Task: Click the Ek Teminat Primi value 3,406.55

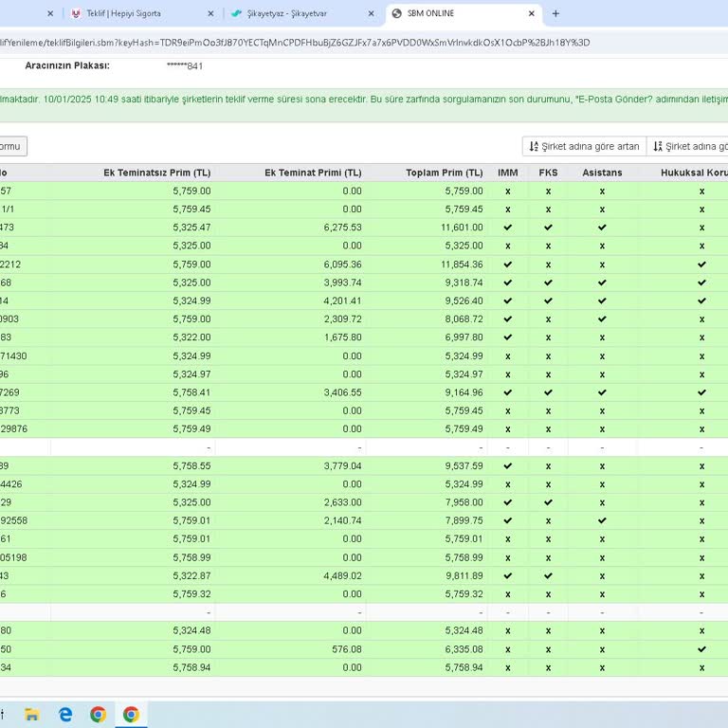Action: pos(342,392)
